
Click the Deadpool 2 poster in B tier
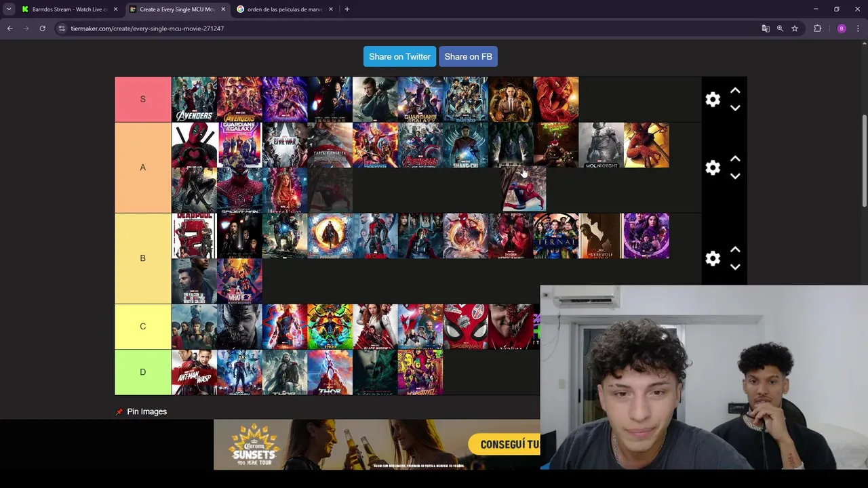194,236
